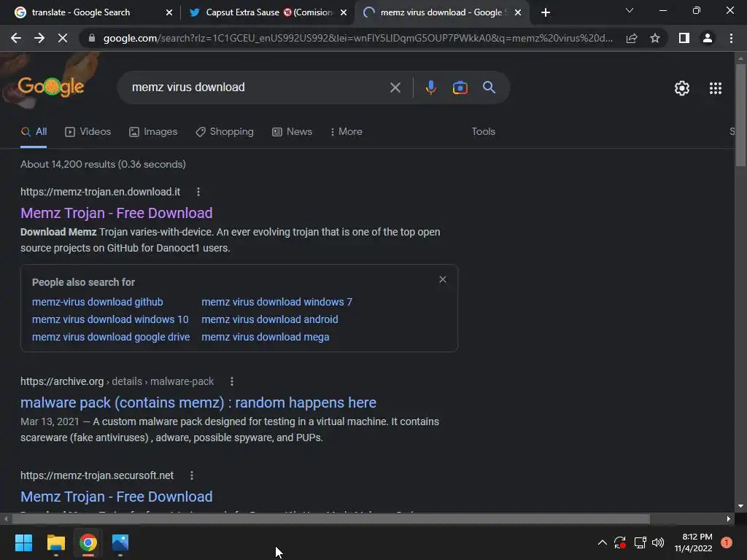
Task: Open options for memz-trojan.securesoft.net result
Action: [x=192, y=475]
